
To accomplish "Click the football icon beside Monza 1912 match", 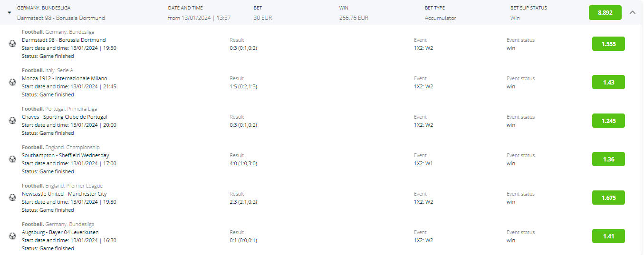I will click(x=12, y=82).
